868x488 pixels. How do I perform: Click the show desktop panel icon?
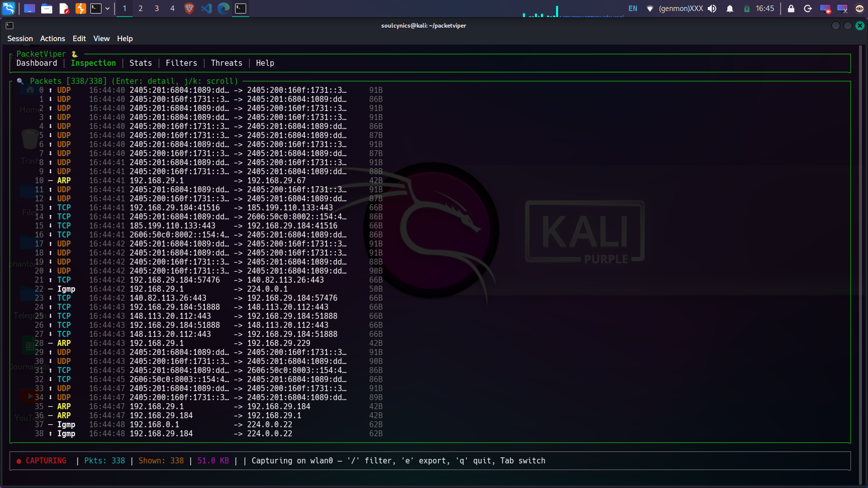point(30,9)
